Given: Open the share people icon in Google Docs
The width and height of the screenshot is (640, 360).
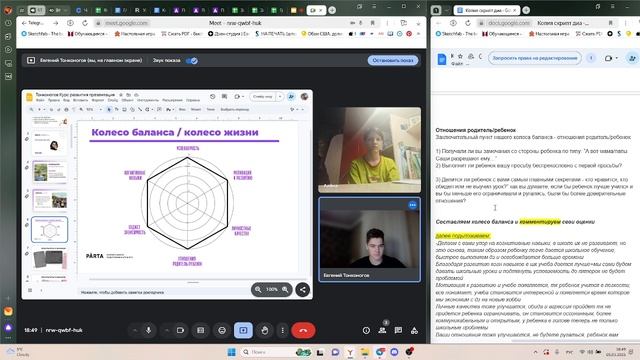Looking at the screenshot, I should (633, 58).
